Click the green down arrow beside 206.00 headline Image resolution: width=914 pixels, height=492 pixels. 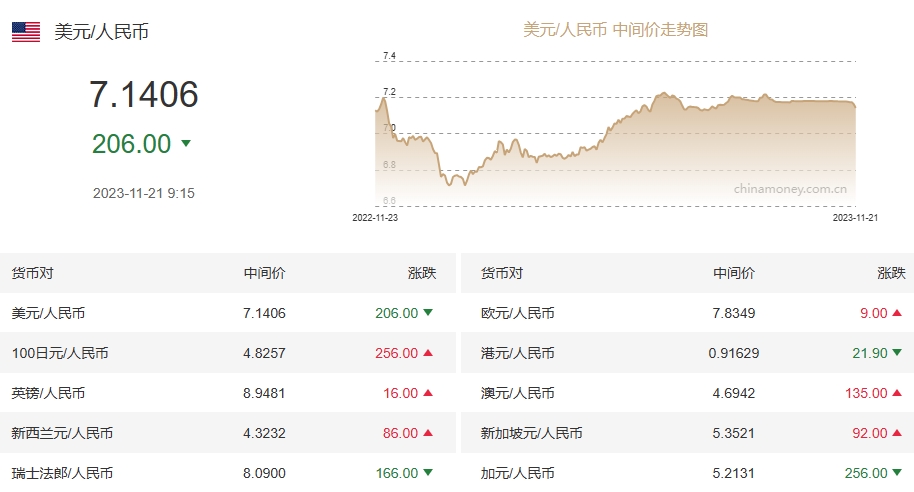click(185, 144)
